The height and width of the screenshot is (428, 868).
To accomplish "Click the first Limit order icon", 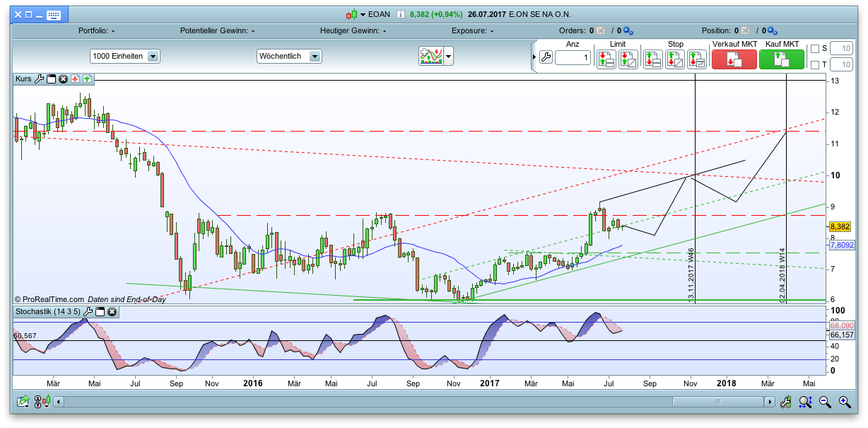I will (x=606, y=59).
